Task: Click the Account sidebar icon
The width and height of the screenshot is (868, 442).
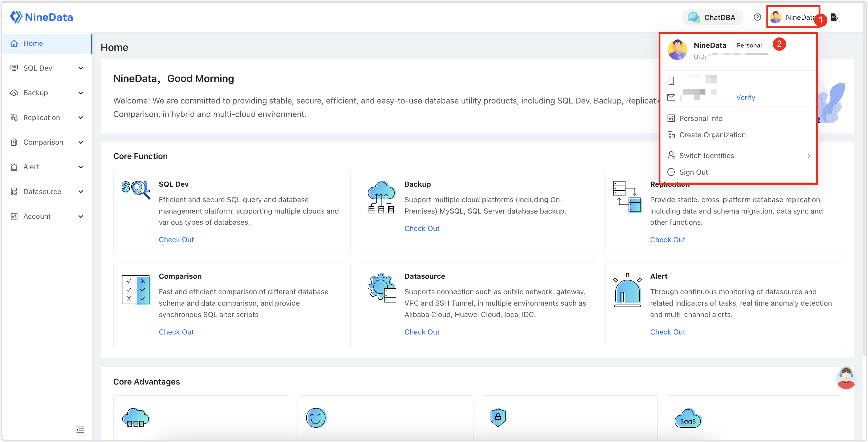Action: point(14,216)
